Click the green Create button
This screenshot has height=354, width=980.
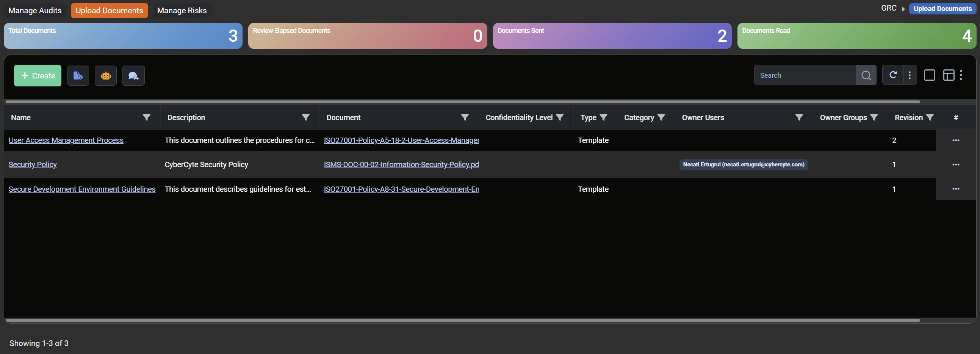[38, 75]
